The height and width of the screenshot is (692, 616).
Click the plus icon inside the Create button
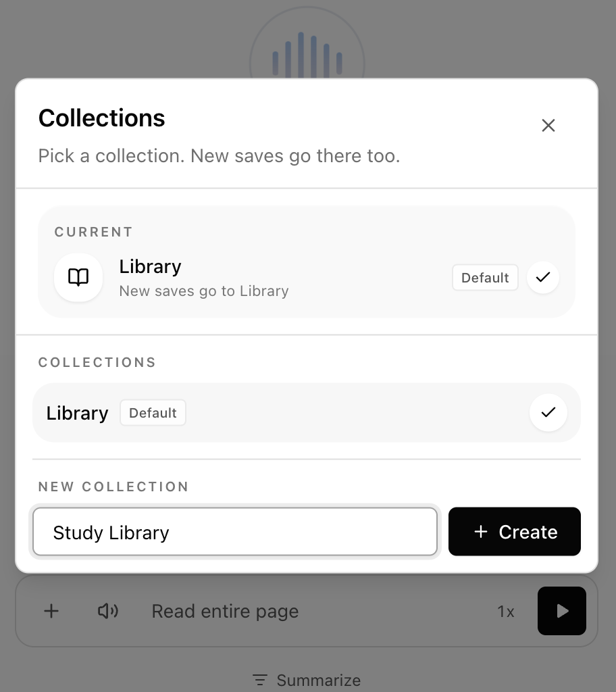coord(480,532)
